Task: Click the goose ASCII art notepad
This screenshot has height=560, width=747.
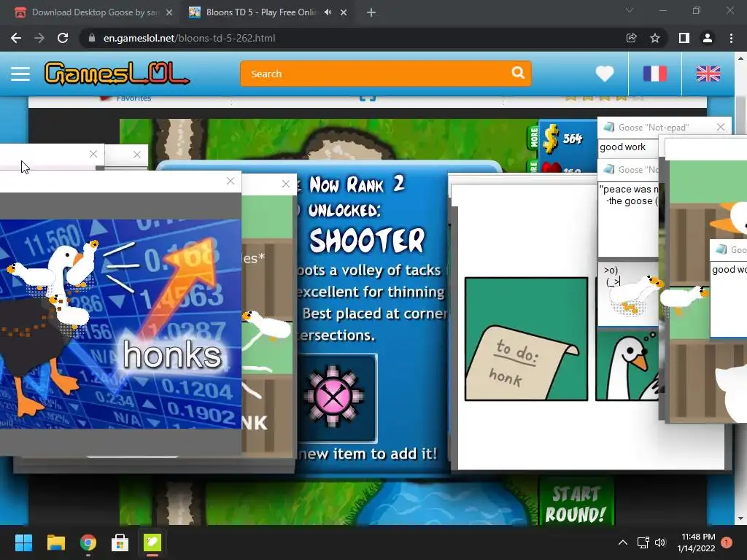Action: tap(628, 293)
